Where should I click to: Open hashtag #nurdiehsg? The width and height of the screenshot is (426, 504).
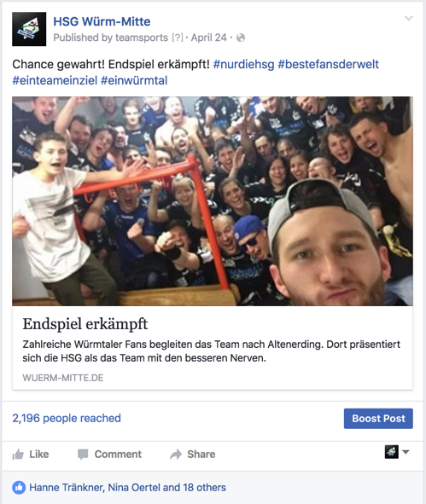[243, 64]
